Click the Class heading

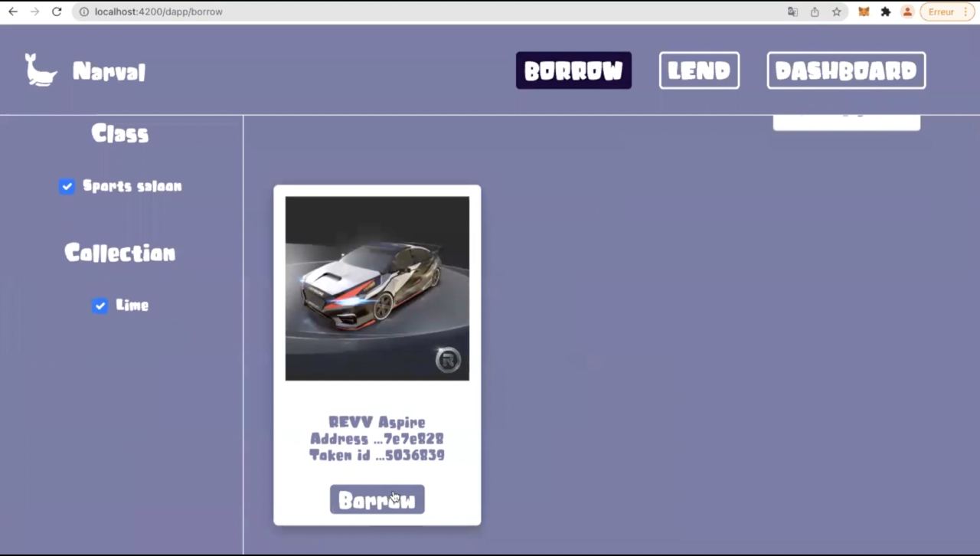(120, 134)
